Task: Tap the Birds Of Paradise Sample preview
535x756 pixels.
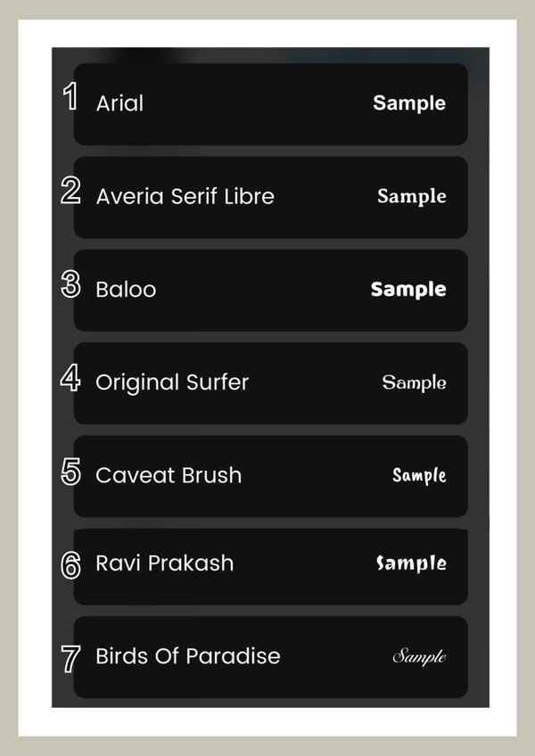Action: tap(419, 657)
